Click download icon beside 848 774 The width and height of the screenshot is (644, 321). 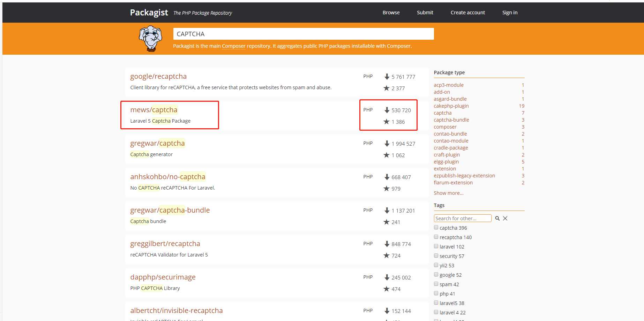pos(387,244)
